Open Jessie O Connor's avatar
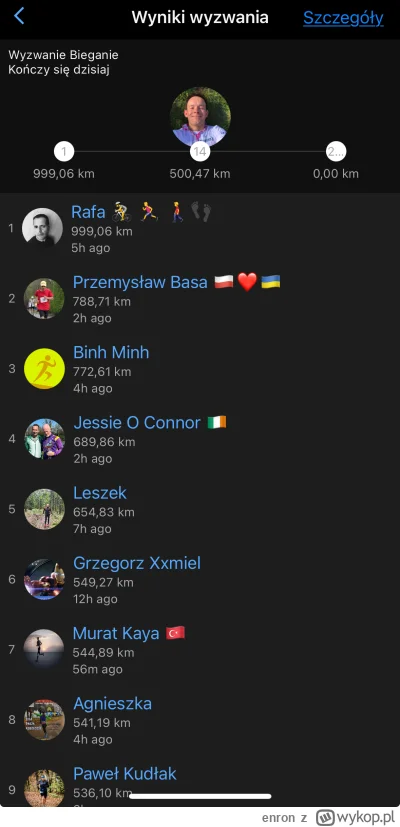 [44, 438]
